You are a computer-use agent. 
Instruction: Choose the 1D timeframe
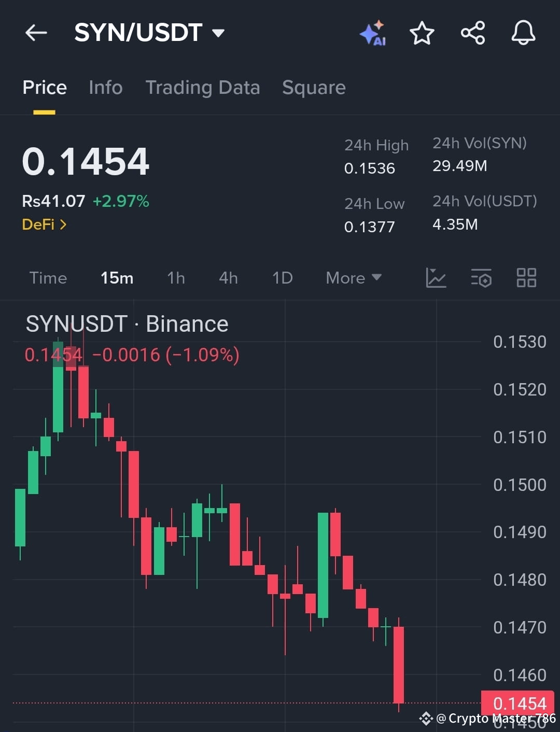point(283,278)
